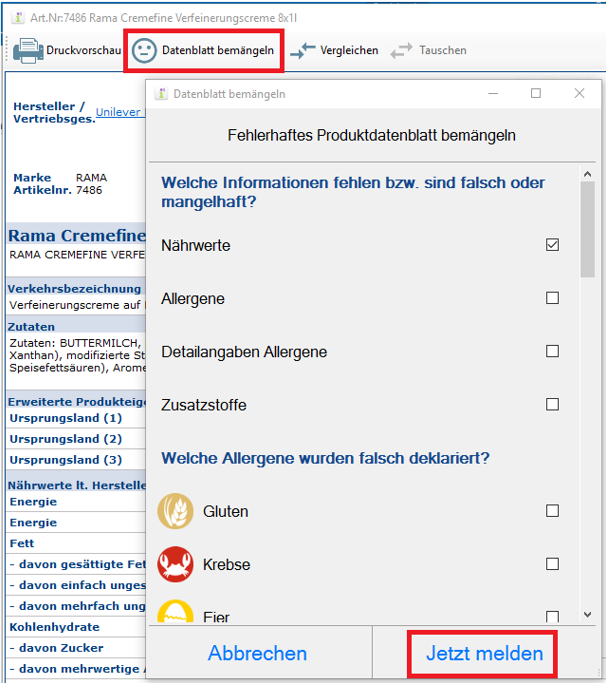
Task: Mark Gluten as falsely declared
Action: [x=552, y=511]
